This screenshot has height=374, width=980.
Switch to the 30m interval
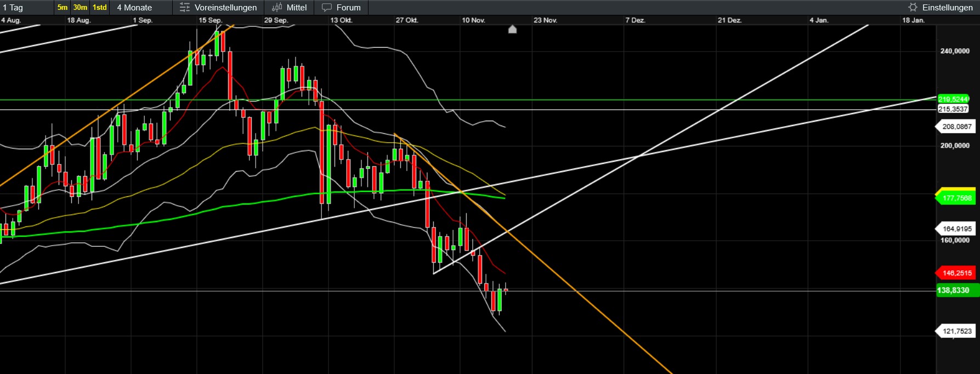pos(80,8)
